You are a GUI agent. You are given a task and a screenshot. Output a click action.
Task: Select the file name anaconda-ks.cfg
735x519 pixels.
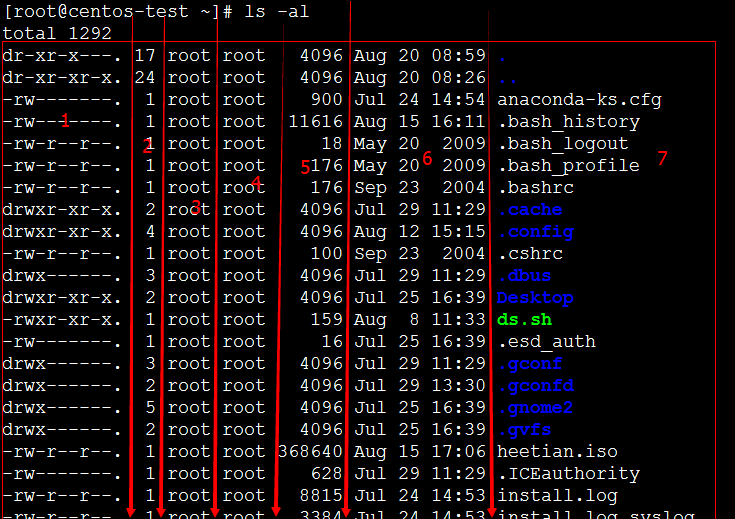click(579, 100)
